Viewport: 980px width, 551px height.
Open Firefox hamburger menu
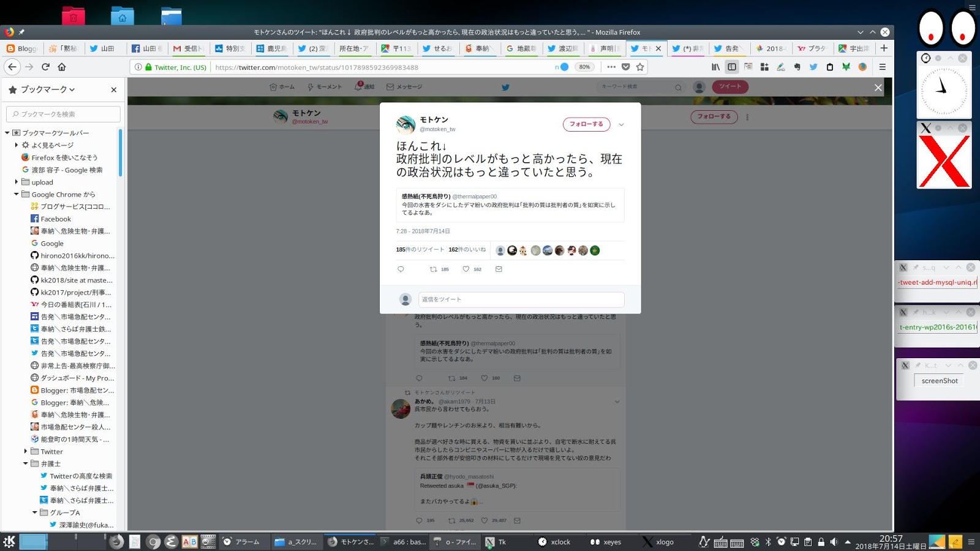(x=883, y=67)
